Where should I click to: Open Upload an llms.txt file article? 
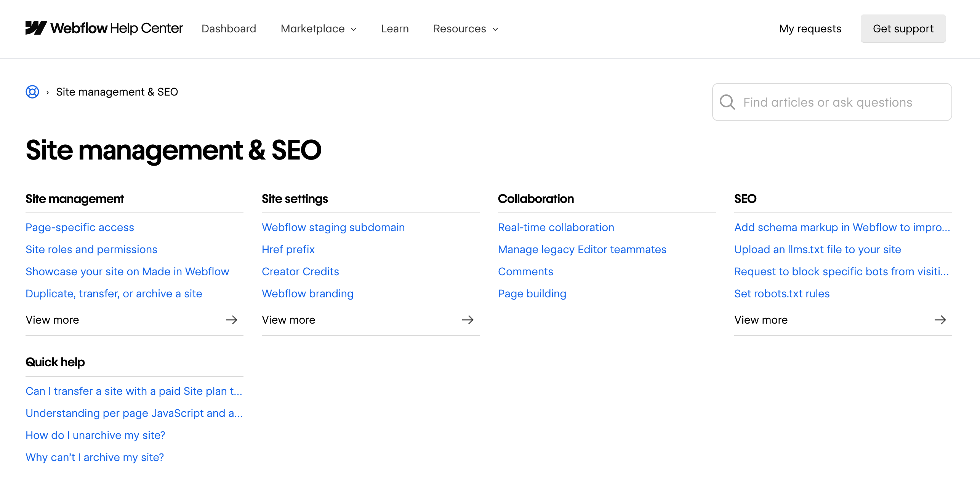click(x=818, y=249)
